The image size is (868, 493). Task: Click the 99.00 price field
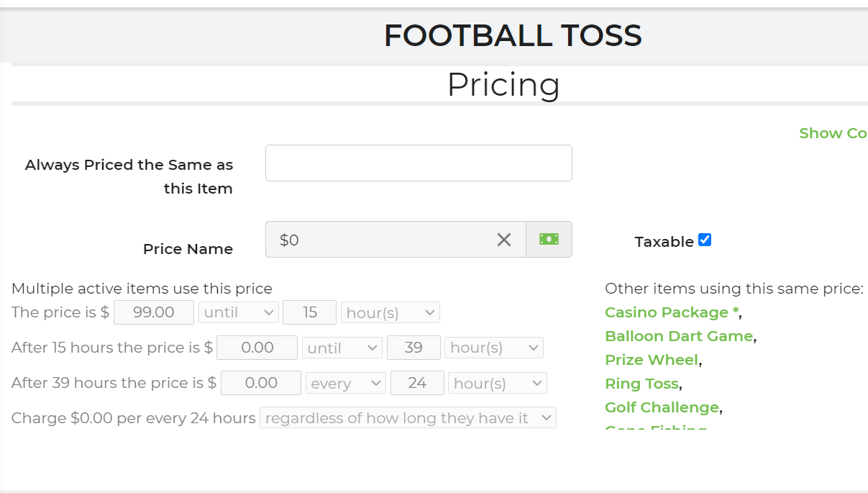(154, 312)
